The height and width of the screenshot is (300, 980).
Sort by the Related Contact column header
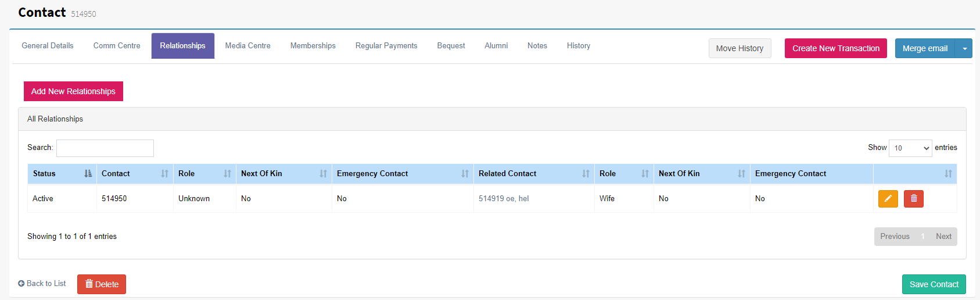click(x=534, y=174)
